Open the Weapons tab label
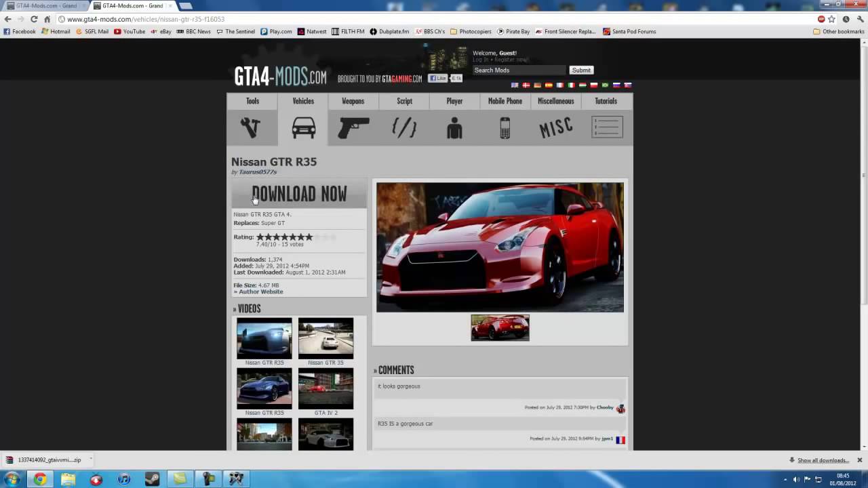The height and width of the screenshot is (488, 868). [353, 101]
